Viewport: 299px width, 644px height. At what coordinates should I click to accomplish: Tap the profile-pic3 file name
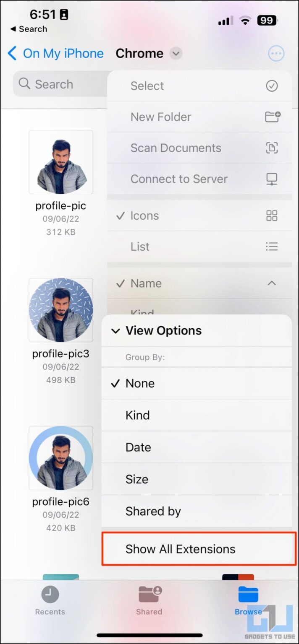coord(61,354)
